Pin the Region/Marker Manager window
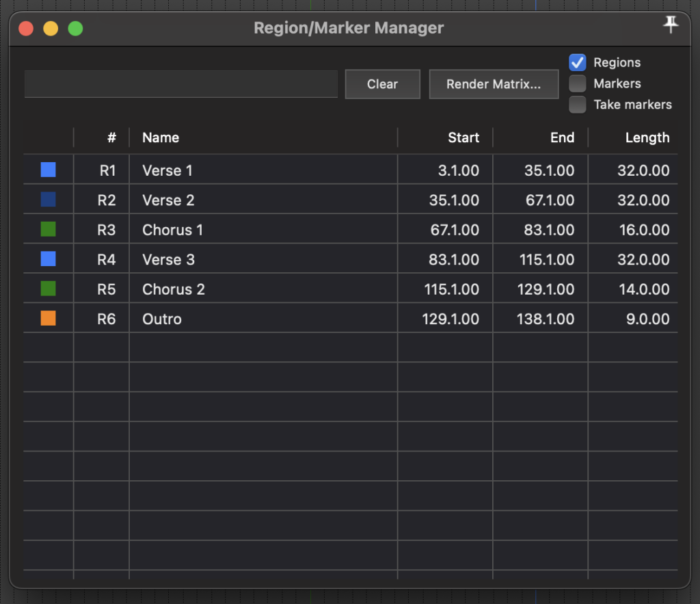 [x=671, y=24]
